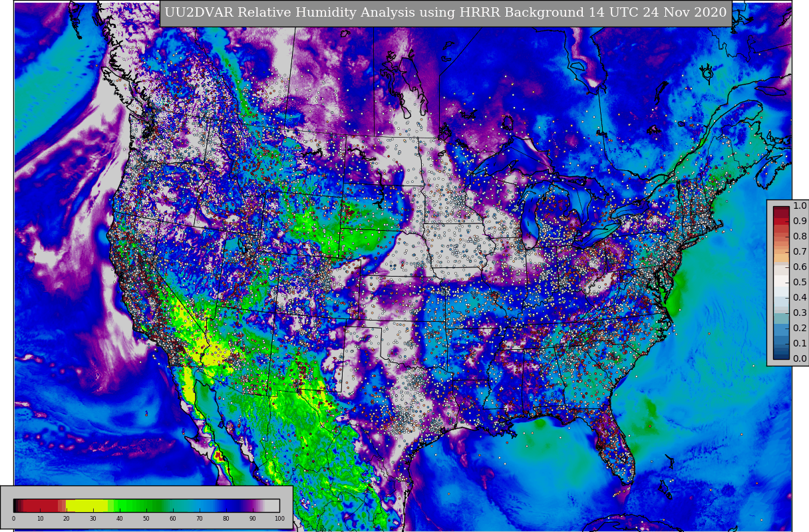Click the 0.8 label on vertical colorbar

coord(800,237)
